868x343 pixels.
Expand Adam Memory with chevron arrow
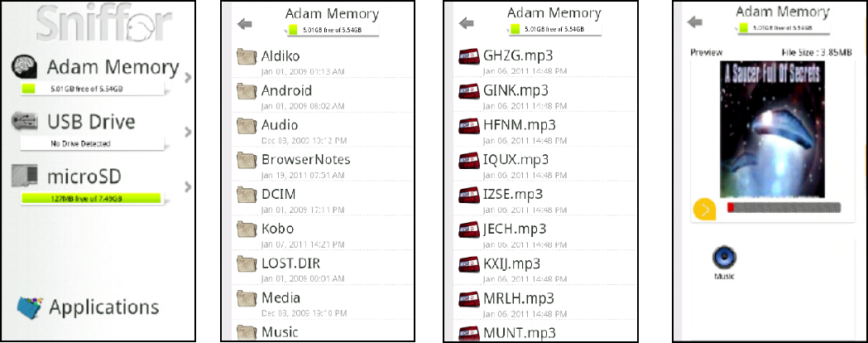coord(188,77)
